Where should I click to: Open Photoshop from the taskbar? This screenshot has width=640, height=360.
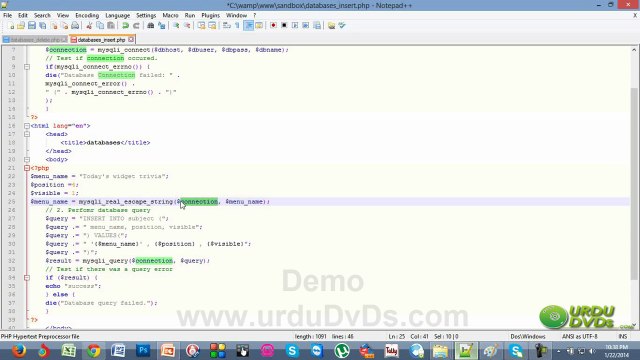point(143,351)
